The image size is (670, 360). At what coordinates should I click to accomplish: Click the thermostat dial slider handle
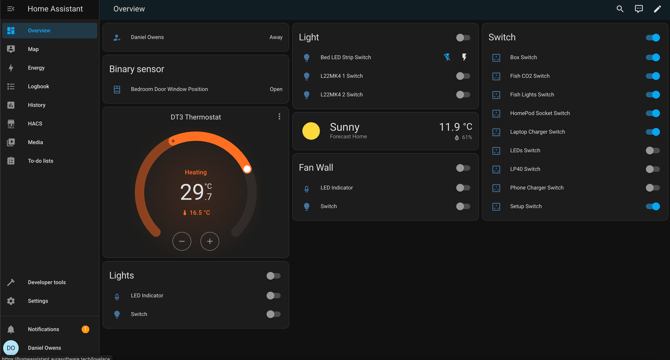[247, 169]
